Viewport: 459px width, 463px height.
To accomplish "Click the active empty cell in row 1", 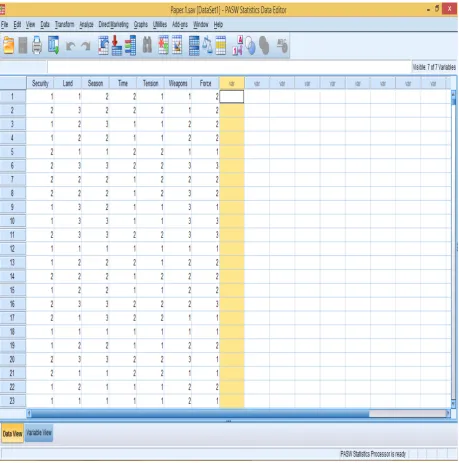I will pyautogui.click(x=232, y=97).
